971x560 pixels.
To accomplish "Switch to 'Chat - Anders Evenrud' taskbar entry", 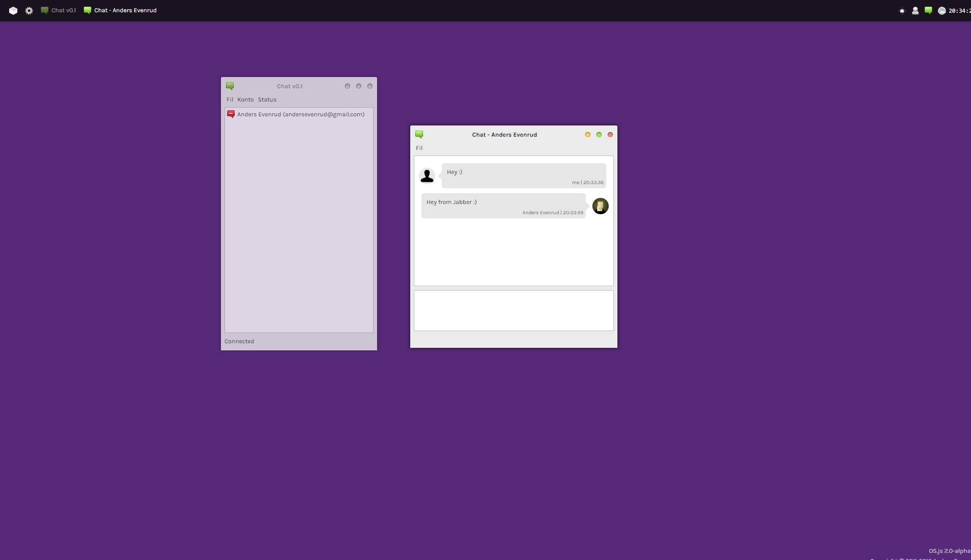I will pos(120,10).
